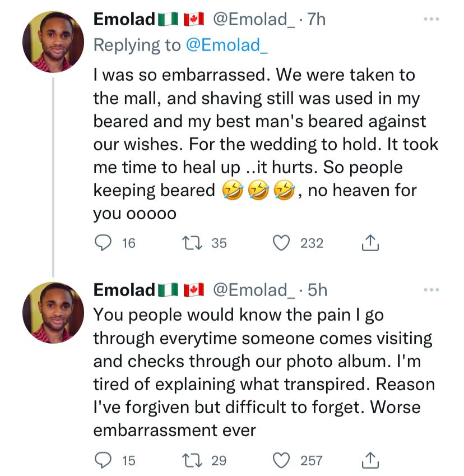Open the Emolad display name on first tweet
The width and height of the screenshot is (464, 476).
124,19
